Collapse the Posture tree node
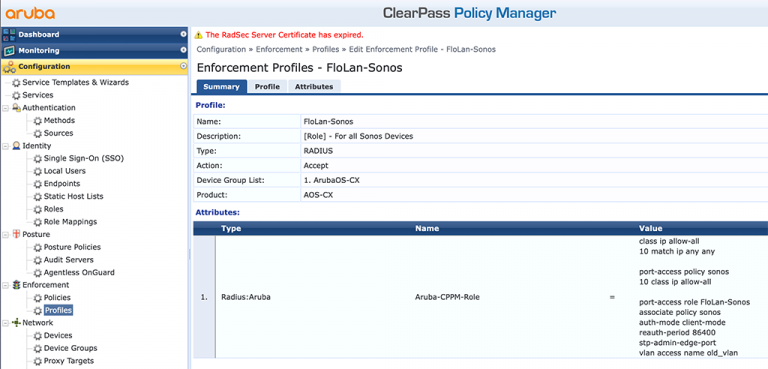This screenshot has height=369, width=768. (5, 235)
